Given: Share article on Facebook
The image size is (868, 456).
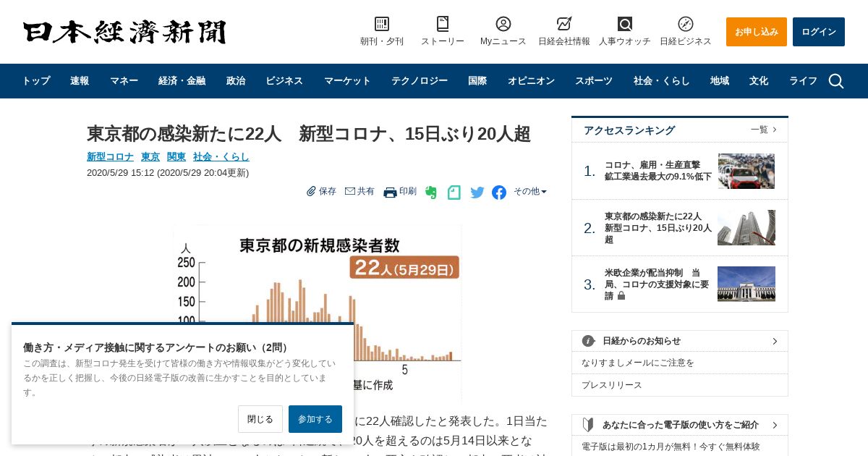Looking at the screenshot, I should coord(499,192).
